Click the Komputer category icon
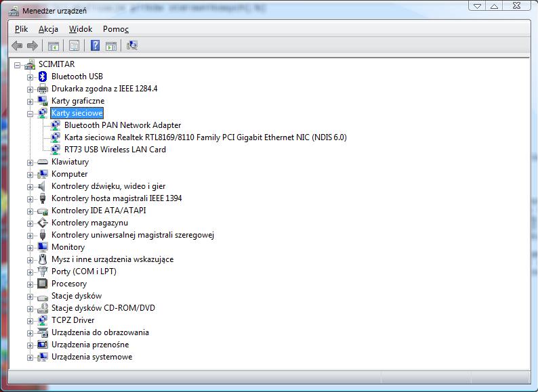Image resolution: width=538 pixels, height=392 pixels. [43, 174]
